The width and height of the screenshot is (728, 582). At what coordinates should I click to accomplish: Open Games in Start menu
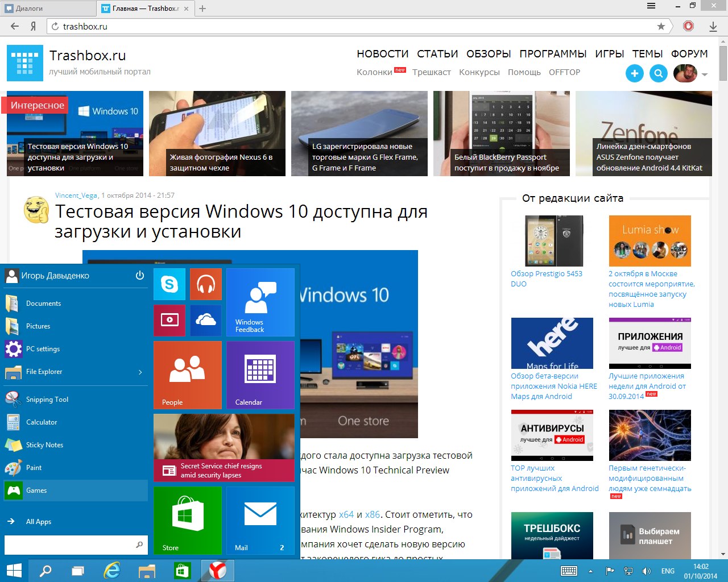coord(75,490)
